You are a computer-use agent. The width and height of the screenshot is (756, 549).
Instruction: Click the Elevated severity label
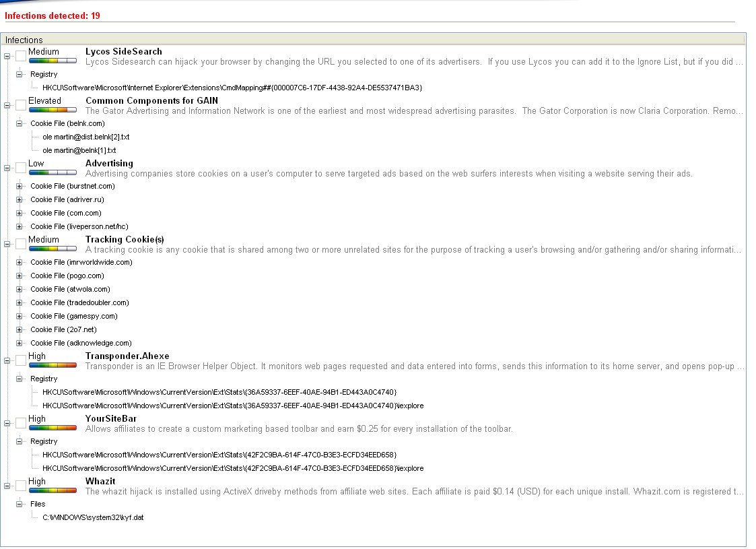[x=44, y=101]
